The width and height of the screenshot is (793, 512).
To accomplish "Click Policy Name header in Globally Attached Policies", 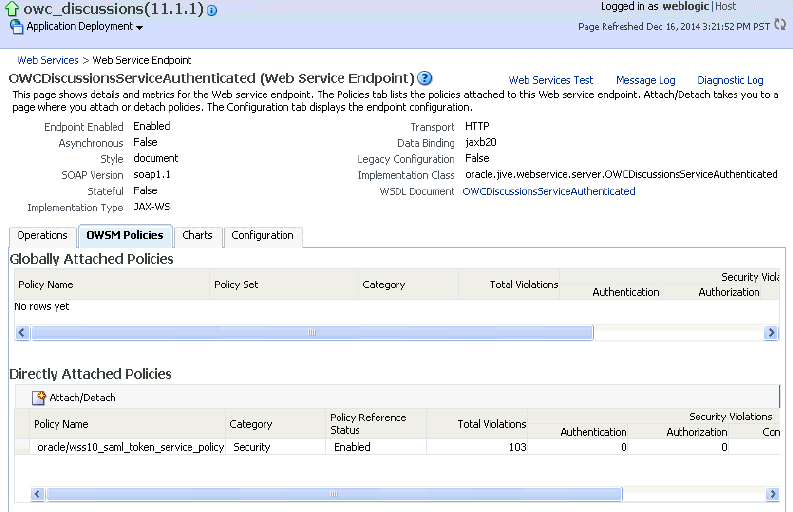I will click(x=112, y=284).
